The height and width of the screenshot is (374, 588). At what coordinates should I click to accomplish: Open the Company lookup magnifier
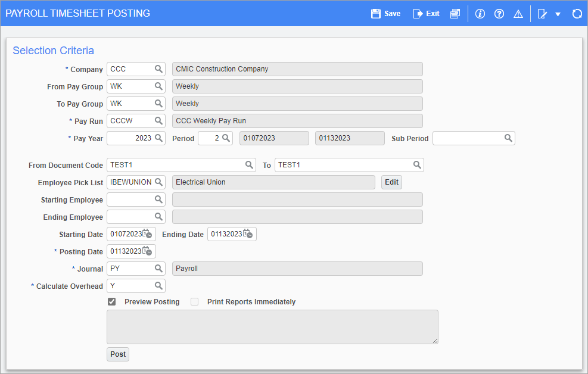click(x=159, y=69)
